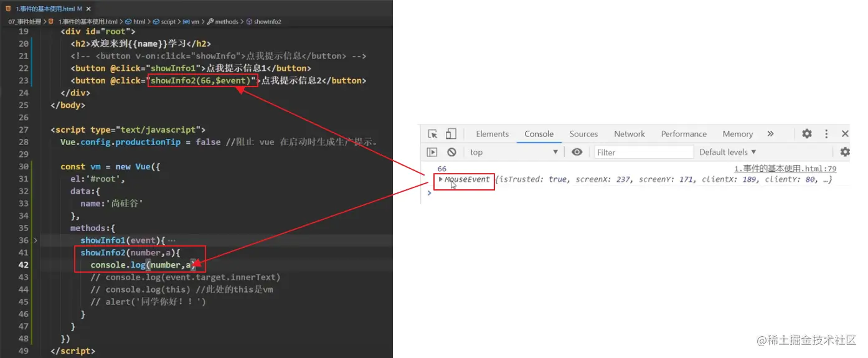Click line number 23 in the gutter
Viewport: 868px width, 358px height.
tap(23, 80)
